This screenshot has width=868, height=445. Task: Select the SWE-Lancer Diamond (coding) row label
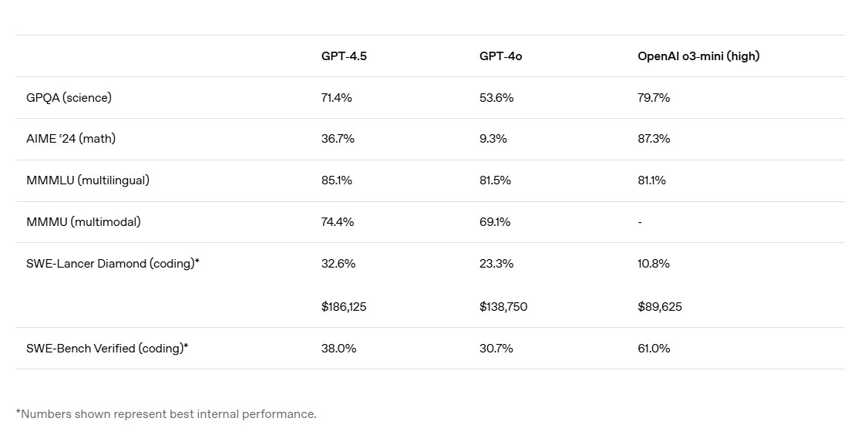pyautogui.click(x=113, y=264)
